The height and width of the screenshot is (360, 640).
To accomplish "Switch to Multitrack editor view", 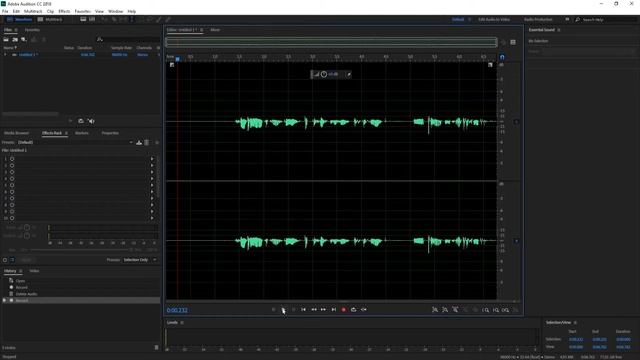I will coord(50,19).
